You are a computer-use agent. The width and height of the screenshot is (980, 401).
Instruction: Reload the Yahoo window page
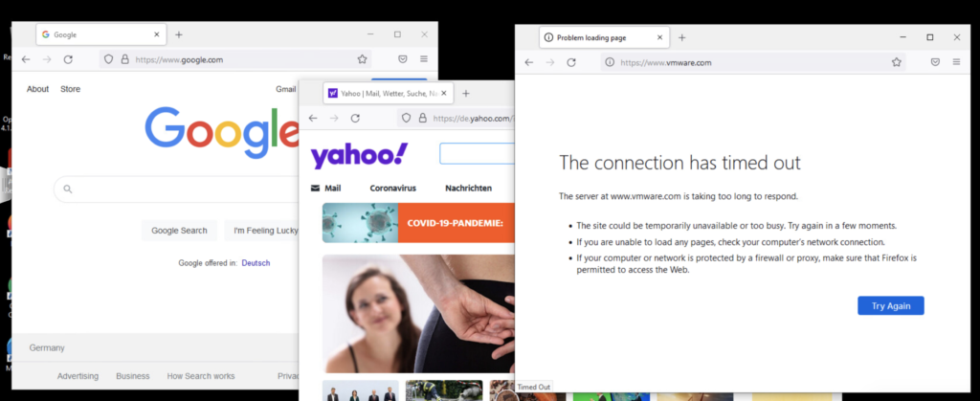[355, 118]
